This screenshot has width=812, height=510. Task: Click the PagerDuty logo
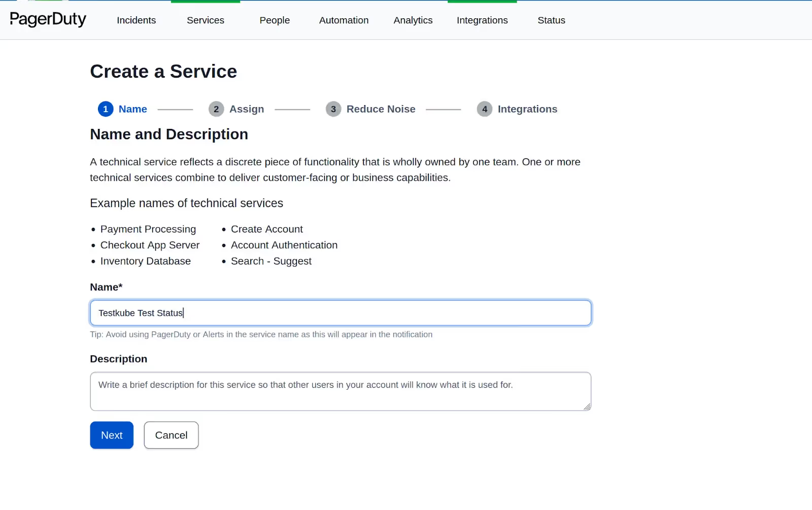click(48, 19)
